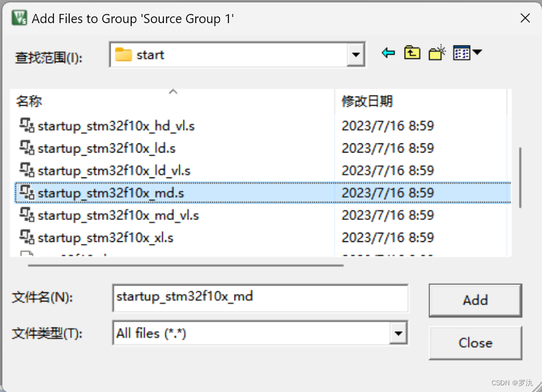Select startup_stm32f10x_md.s file name
This screenshot has width=542, height=392.
coord(111,193)
